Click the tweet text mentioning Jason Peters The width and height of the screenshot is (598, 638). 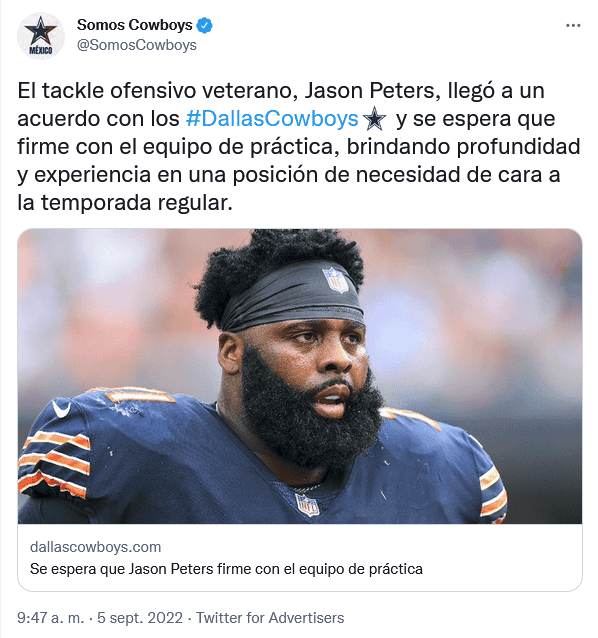299,146
